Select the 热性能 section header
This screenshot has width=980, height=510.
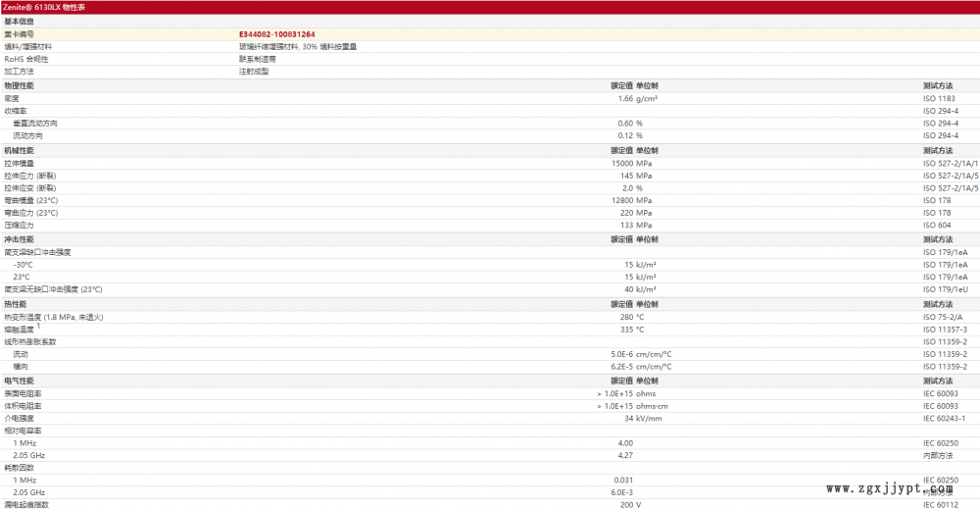coord(16,304)
